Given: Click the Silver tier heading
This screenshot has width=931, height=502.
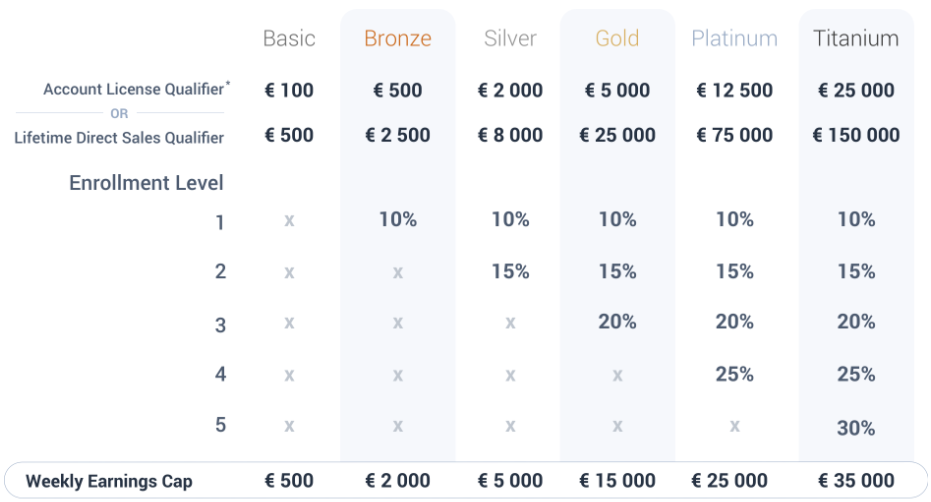Looking at the screenshot, I should [x=510, y=39].
